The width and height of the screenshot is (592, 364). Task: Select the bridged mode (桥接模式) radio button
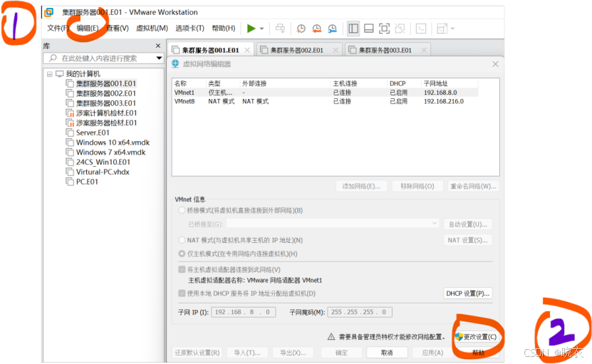click(182, 210)
